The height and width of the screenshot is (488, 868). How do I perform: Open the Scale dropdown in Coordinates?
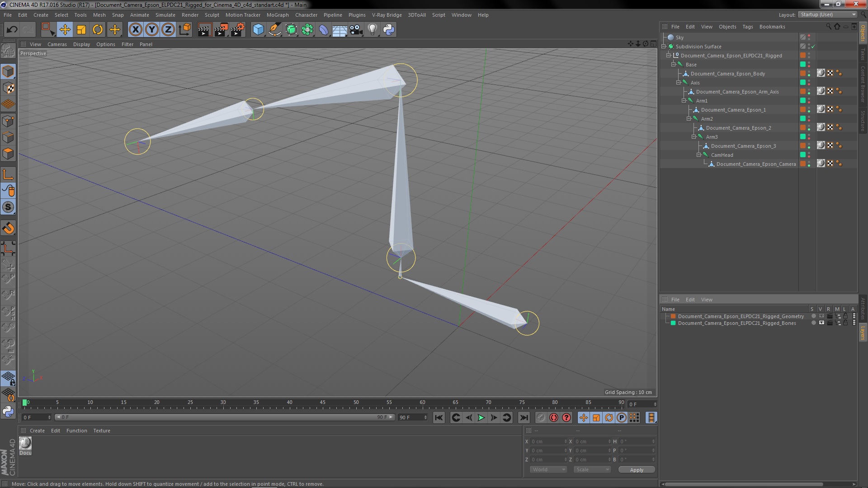pos(592,469)
